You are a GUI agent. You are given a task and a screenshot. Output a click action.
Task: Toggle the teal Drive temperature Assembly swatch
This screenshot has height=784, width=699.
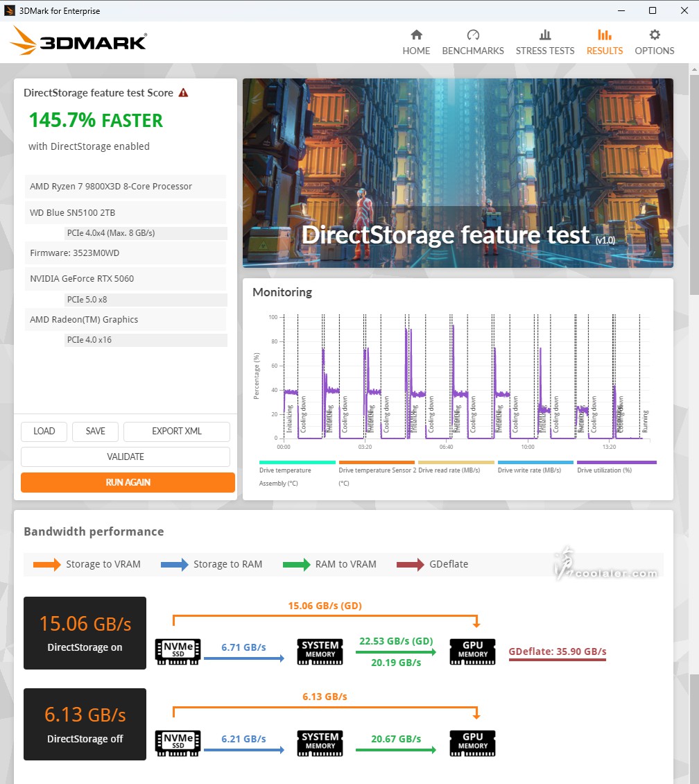[x=297, y=463]
